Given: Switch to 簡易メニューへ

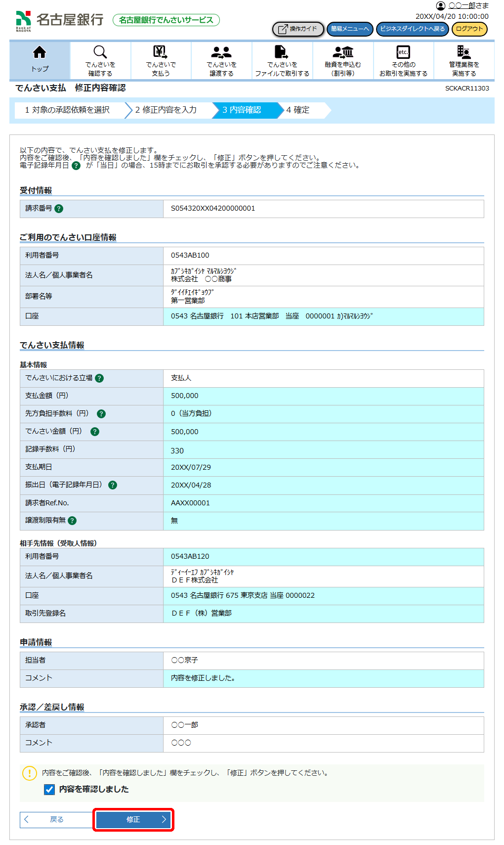Looking at the screenshot, I should 350,29.
